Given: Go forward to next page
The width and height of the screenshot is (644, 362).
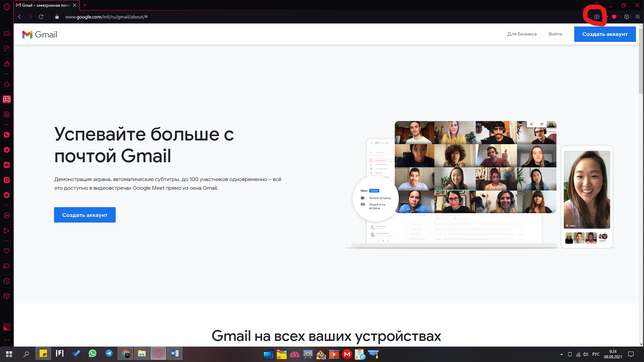Looking at the screenshot, I should click(30, 17).
